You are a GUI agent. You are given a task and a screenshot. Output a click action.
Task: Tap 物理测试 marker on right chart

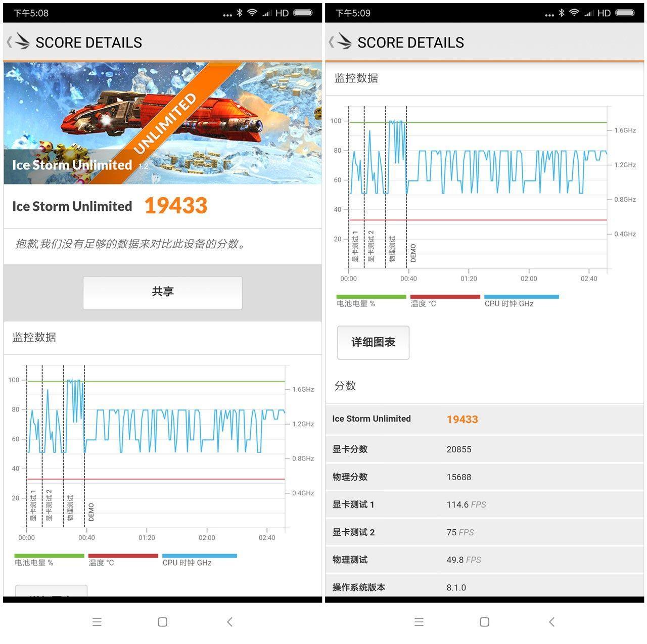[392, 249]
